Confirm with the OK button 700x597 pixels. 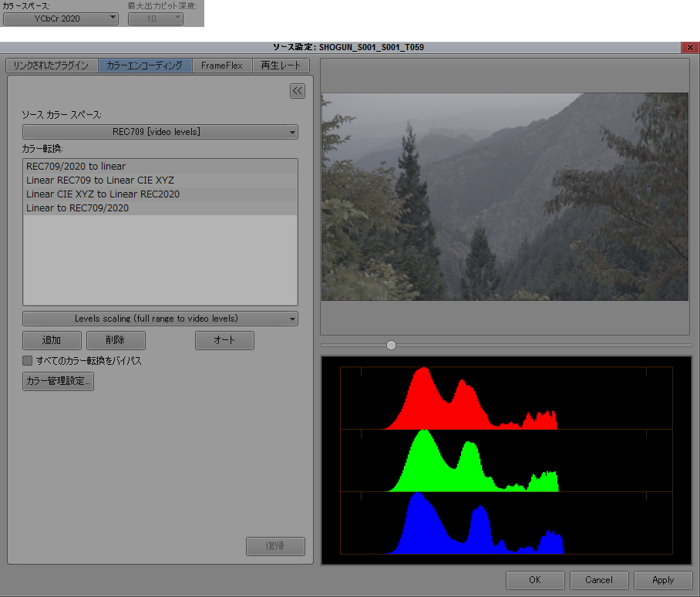tap(535, 580)
